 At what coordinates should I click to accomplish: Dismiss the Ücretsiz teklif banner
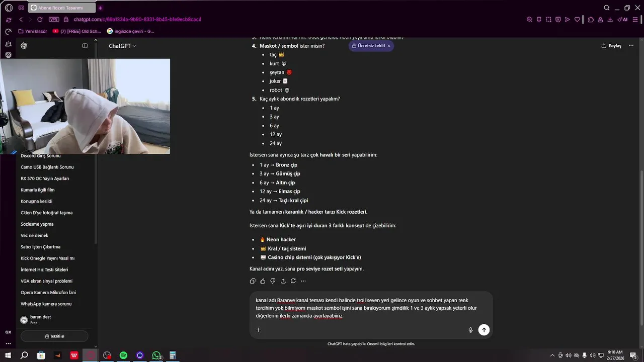(389, 46)
